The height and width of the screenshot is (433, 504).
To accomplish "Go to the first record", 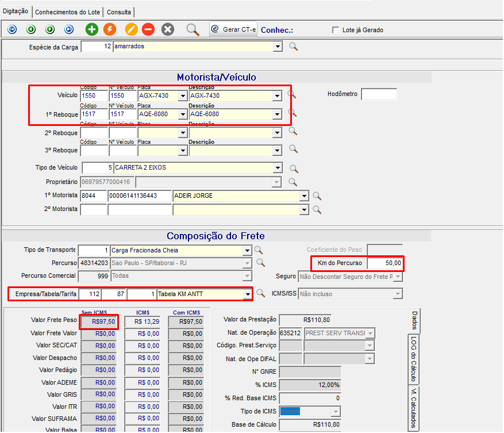I will (12, 29).
